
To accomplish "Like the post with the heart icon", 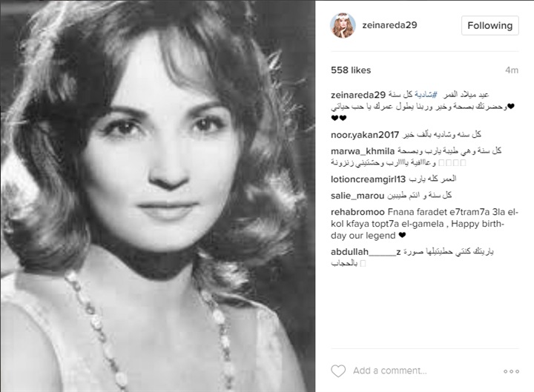I will coord(338,371).
